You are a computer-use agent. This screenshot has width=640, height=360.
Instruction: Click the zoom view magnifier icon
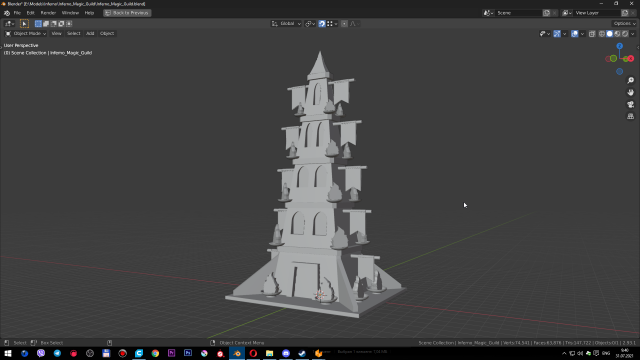631,80
